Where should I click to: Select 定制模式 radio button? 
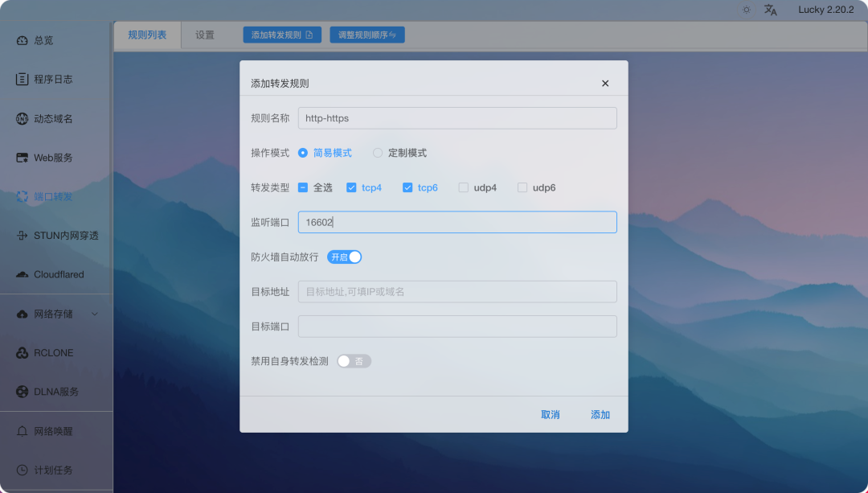pyautogui.click(x=378, y=153)
